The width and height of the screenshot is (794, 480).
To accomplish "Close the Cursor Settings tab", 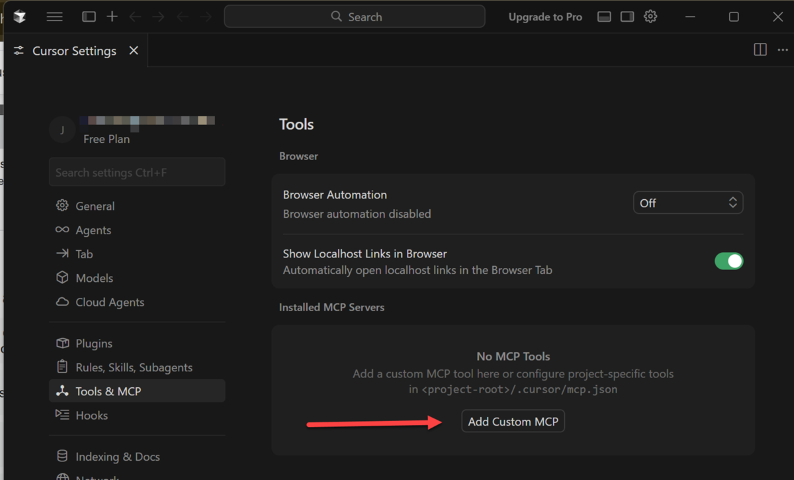I will pyautogui.click(x=134, y=51).
